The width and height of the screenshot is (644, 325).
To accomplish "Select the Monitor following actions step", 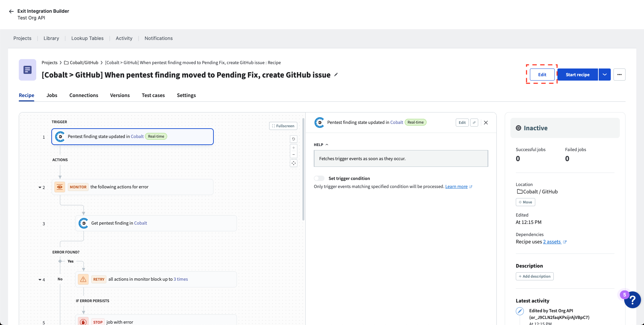I will pos(133,187).
